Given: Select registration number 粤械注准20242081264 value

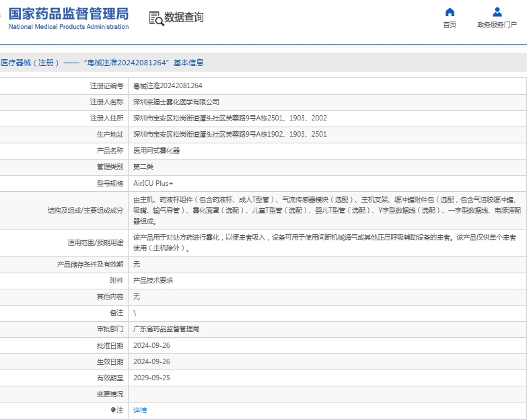Looking at the screenshot, I should [168, 85].
